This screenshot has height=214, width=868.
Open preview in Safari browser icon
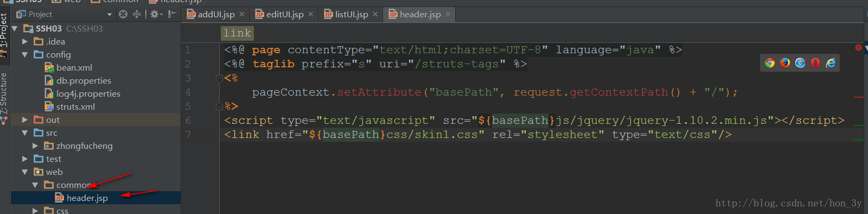[x=800, y=63]
